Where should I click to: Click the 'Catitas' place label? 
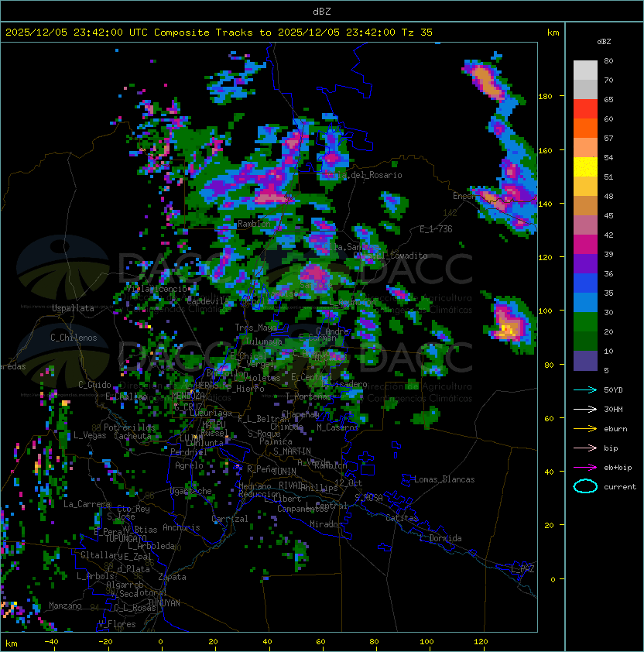click(402, 518)
